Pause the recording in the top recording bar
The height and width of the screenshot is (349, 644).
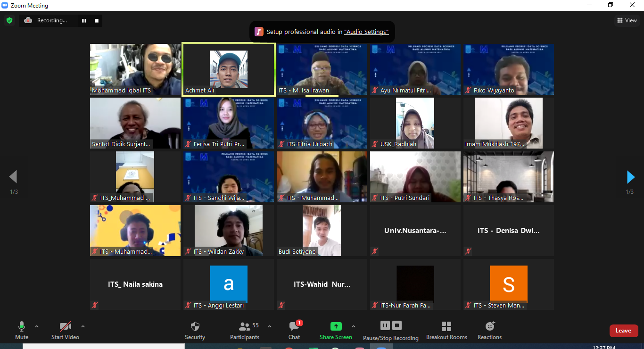[x=84, y=21]
